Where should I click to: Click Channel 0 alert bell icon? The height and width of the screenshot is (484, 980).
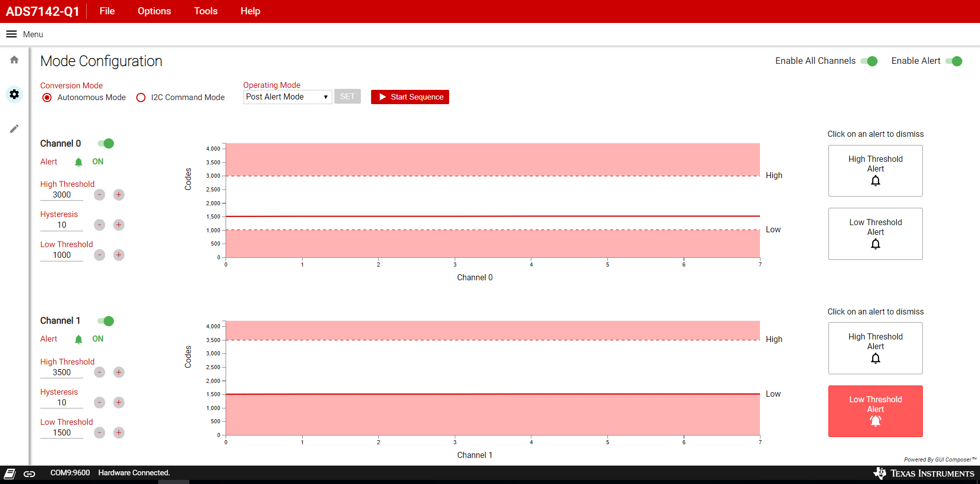pyautogui.click(x=79, y=162)
